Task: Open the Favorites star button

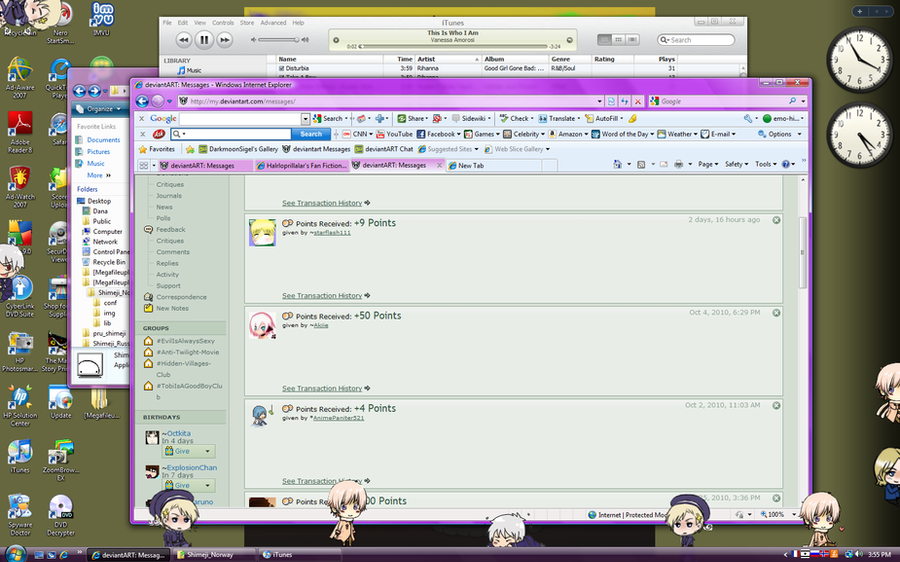Action: (x=157, y=149)
